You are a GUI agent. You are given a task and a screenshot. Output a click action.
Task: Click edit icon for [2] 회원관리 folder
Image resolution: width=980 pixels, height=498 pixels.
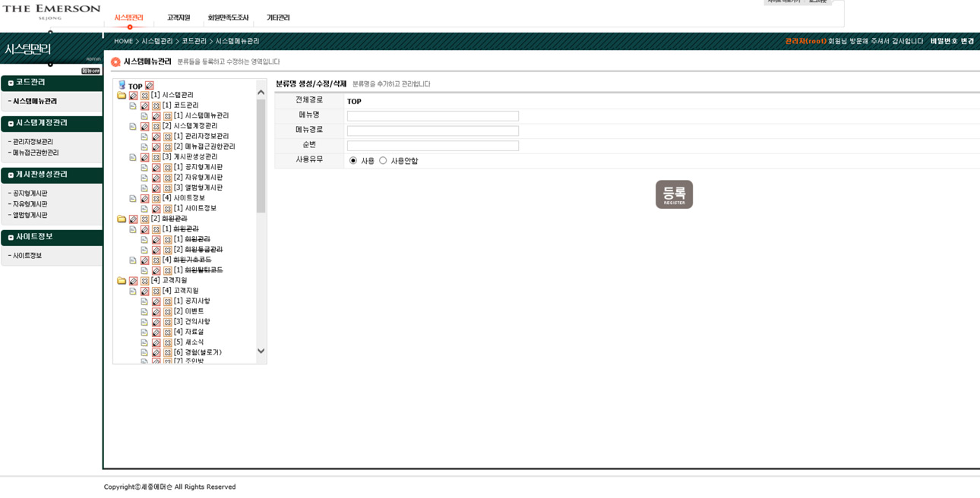133,219
